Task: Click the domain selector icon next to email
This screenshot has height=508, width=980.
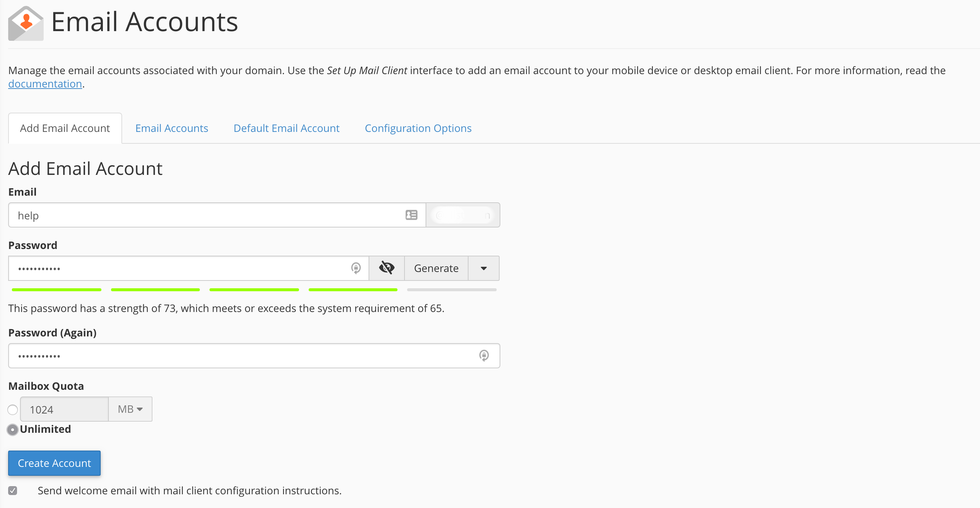Action: point(463,215)
